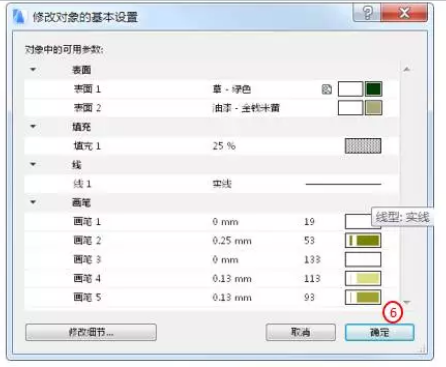Select the 填充 1 row label
The image size is (446, 367).
tap(87, 146)
